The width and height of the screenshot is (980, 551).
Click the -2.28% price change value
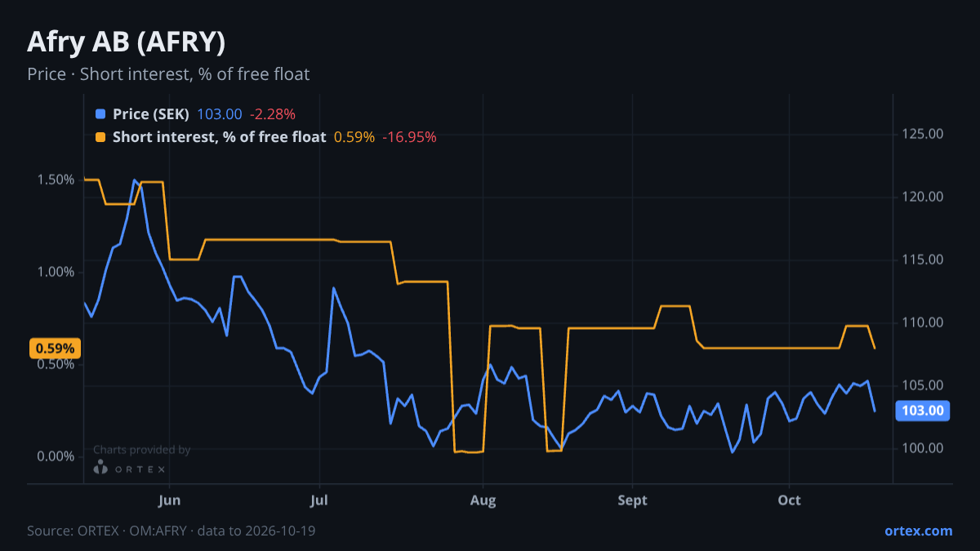tap(273, 114)
